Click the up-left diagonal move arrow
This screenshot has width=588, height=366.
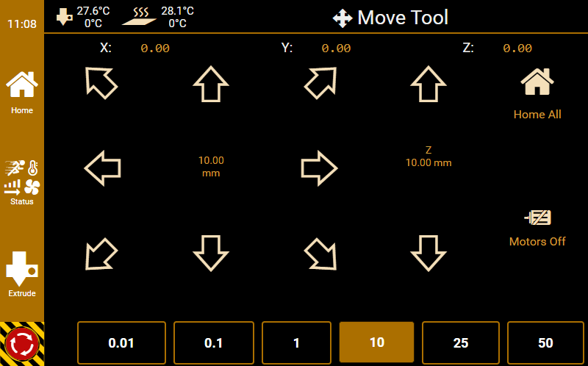(101, 82)
